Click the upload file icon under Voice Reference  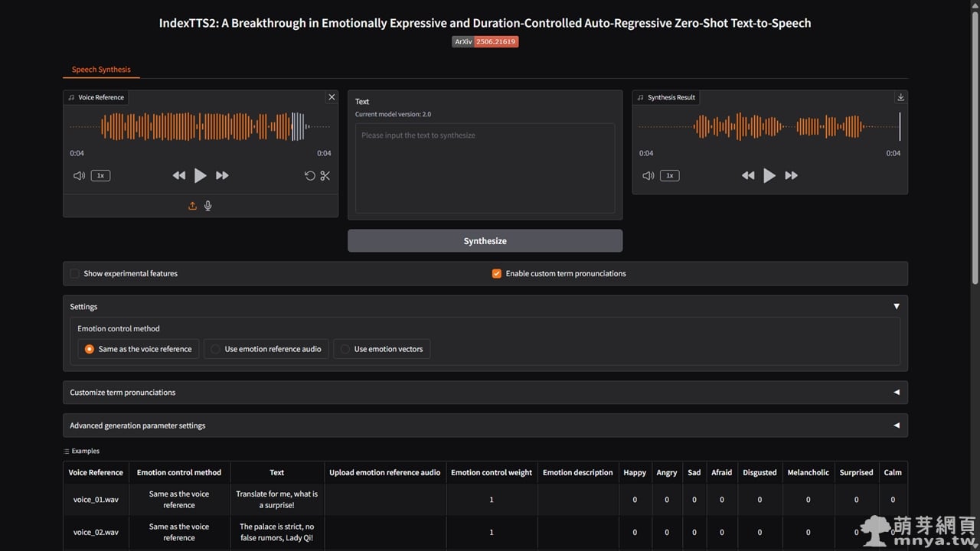(x=192, y=206)
